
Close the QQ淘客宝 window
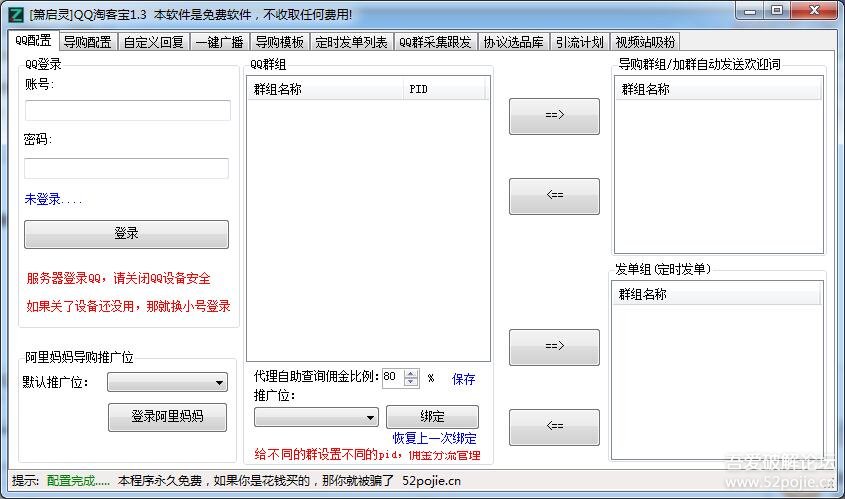[814, 10]
